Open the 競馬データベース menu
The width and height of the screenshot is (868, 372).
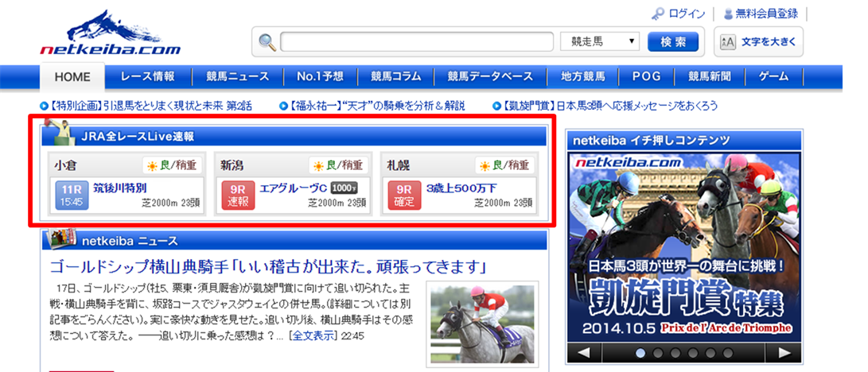(x=490, y=76)
